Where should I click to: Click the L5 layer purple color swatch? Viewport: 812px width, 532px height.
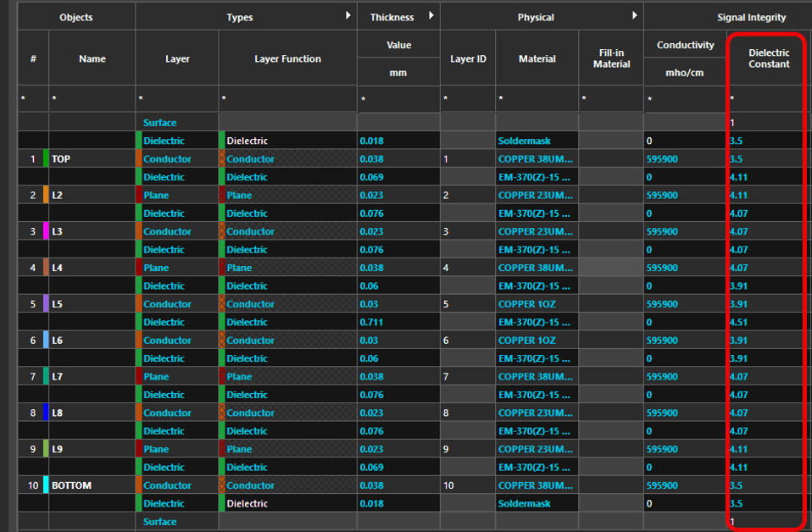pos(46,303)
